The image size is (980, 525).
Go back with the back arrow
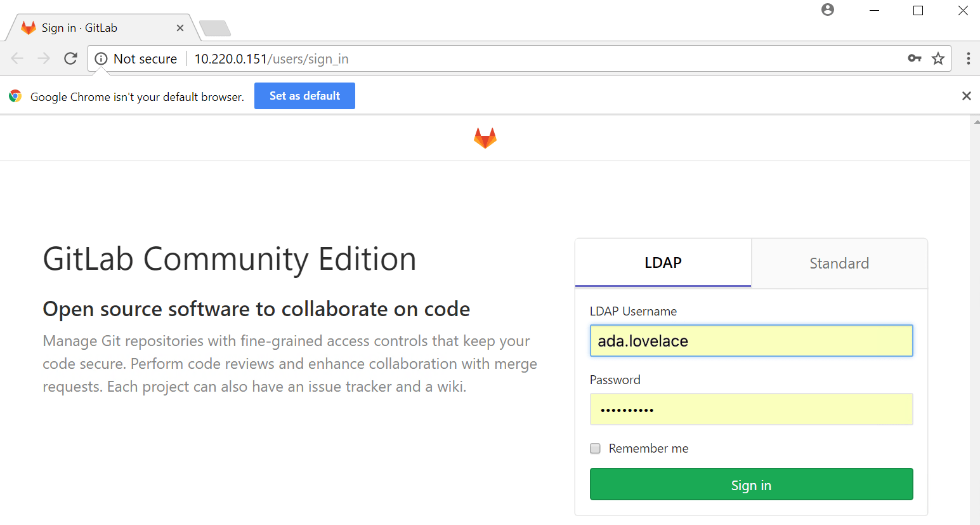[17, 58]
